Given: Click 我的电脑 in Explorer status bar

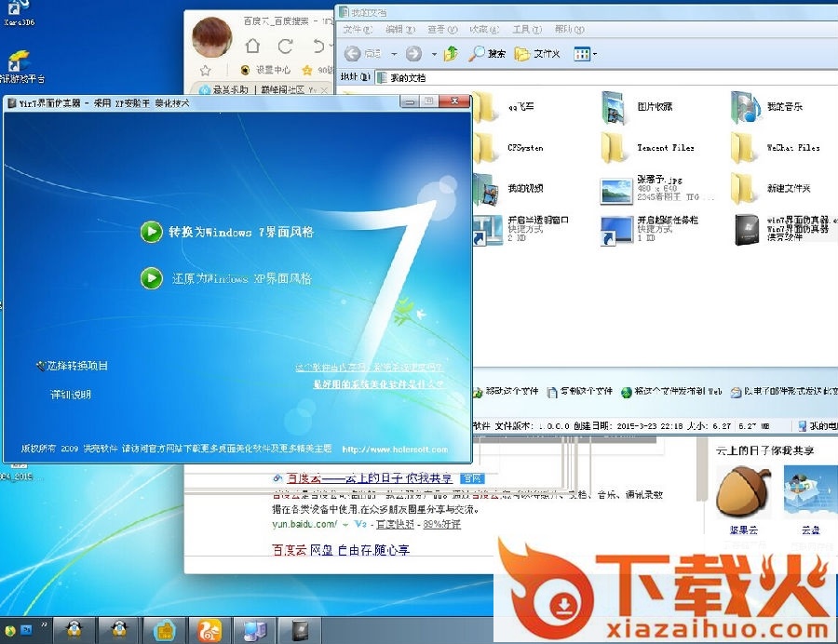Looking at the screenshot, I should click(818, 425).
